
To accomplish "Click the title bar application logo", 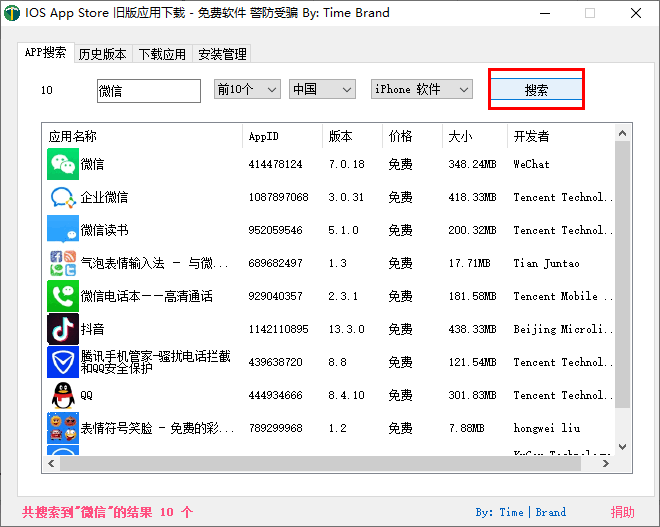I will (12, 13).
